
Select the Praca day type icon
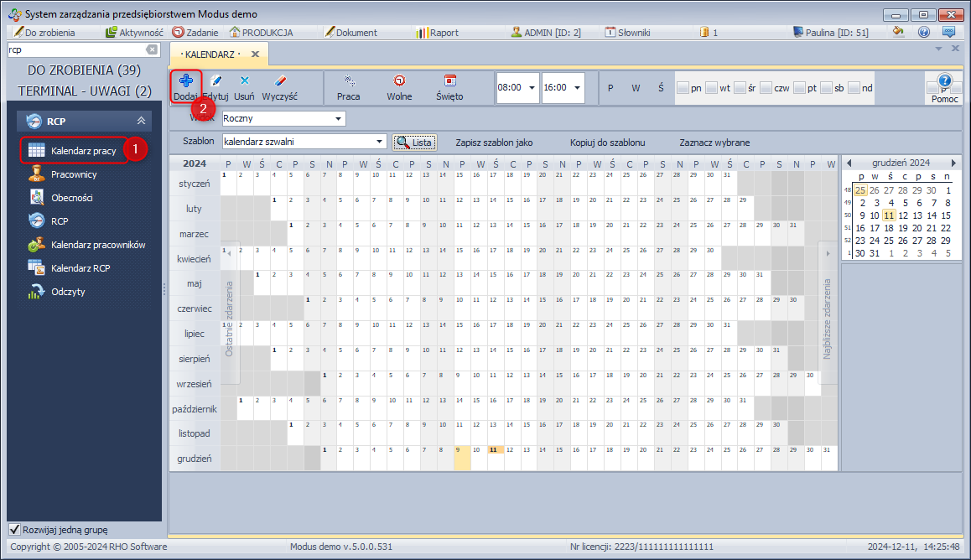pyautogui.click(x=349, y=81)
